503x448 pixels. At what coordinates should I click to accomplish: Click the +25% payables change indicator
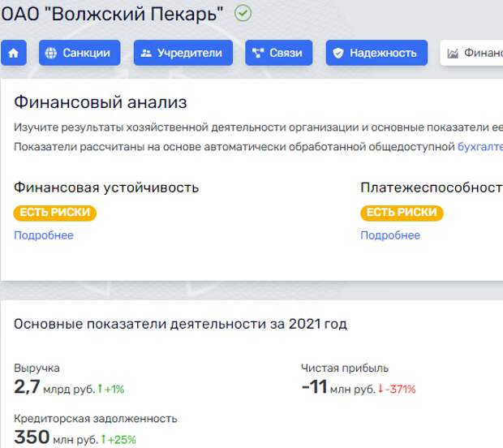tap(118, 440)
